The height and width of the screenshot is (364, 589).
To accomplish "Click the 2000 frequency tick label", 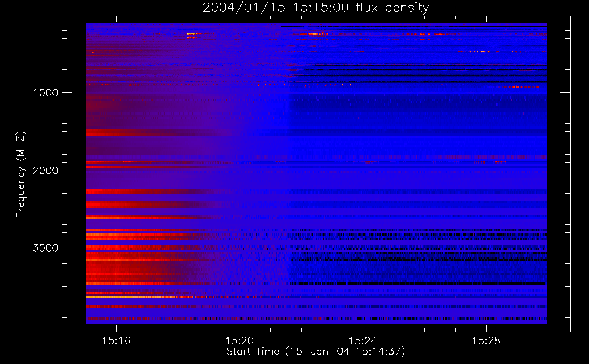I will 46,170.
